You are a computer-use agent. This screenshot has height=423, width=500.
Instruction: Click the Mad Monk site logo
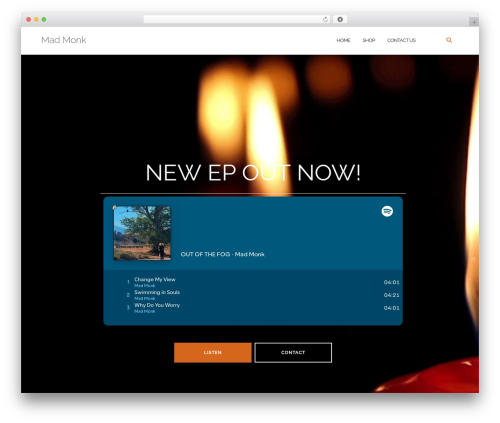(64, 40)
